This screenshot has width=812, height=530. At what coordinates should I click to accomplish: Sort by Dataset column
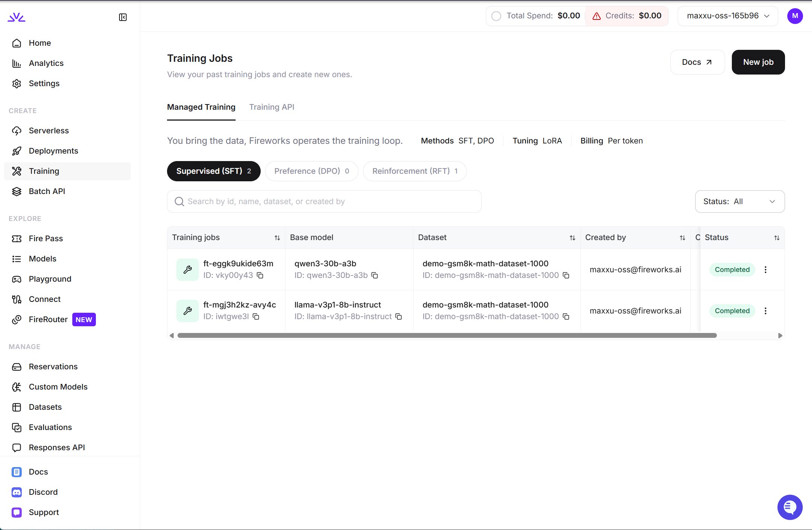pos(572,238)
